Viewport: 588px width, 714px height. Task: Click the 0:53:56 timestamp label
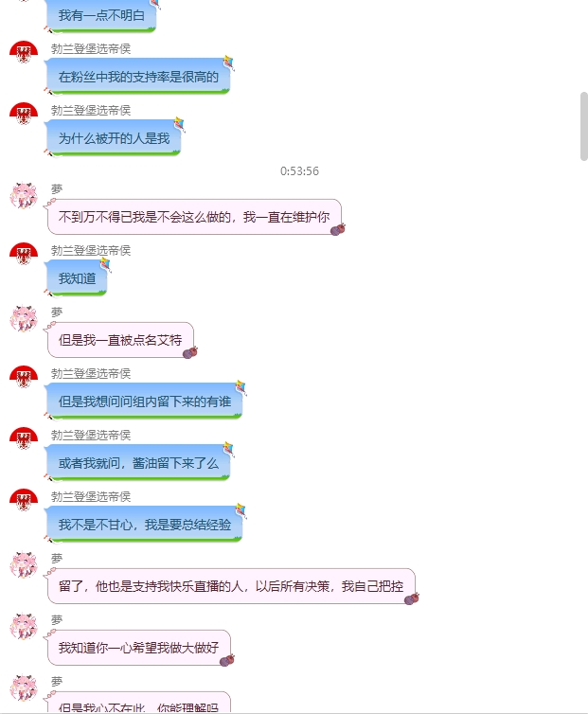299,171
